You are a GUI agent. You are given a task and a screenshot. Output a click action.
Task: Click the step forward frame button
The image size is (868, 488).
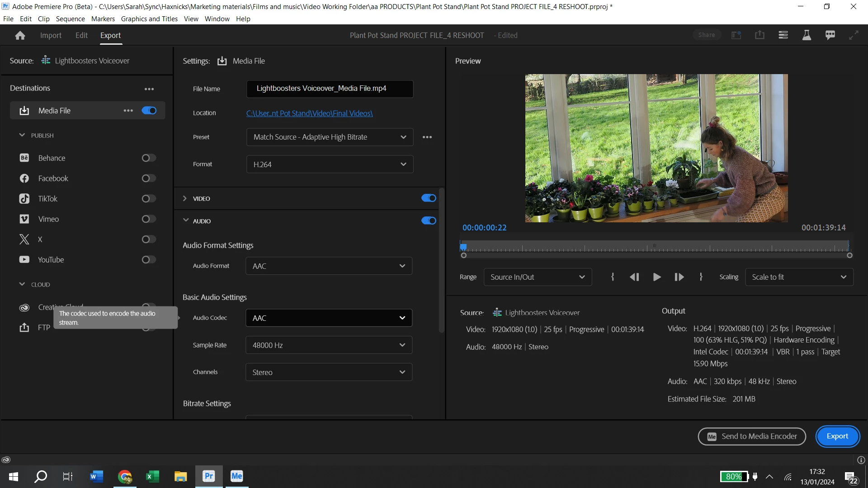(x=679, y=277)
